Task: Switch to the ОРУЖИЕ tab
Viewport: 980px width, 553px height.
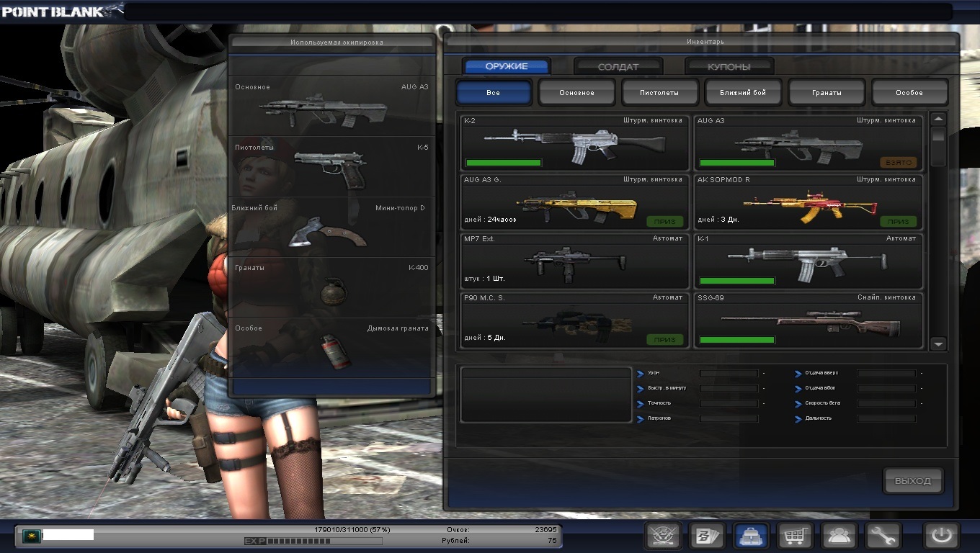Action: point(507,66)
